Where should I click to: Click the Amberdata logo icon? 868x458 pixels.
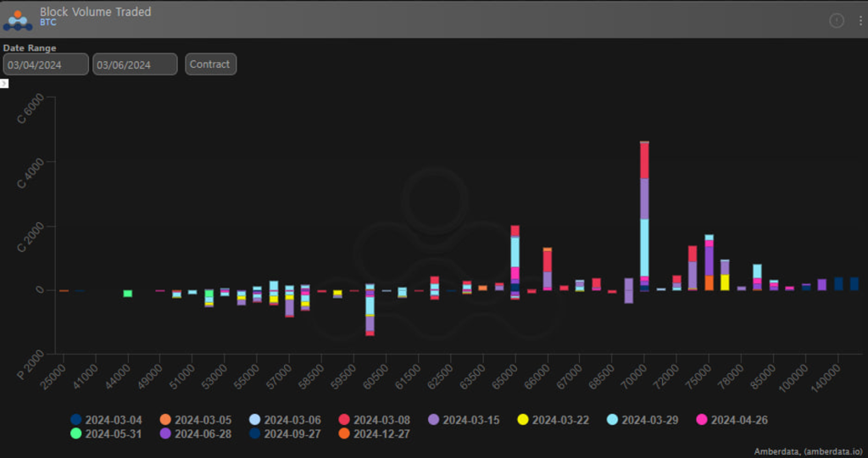[x=18, y=18]
